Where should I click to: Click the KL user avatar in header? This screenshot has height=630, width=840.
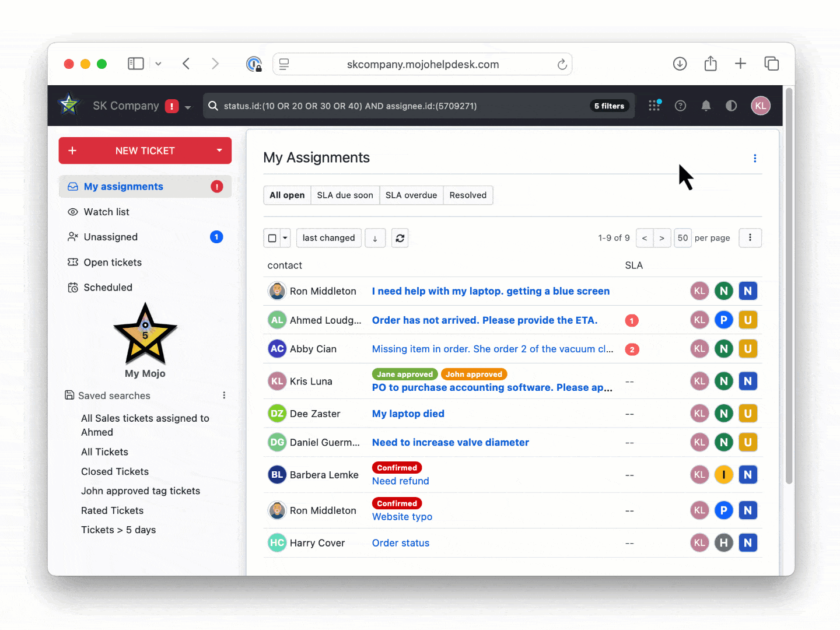tap(760, 106)
